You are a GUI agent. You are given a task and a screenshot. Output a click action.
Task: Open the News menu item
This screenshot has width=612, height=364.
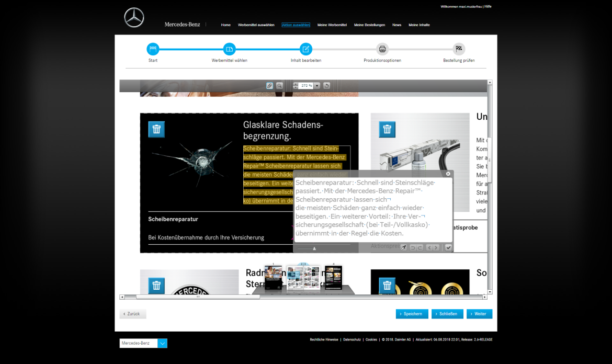396,25
